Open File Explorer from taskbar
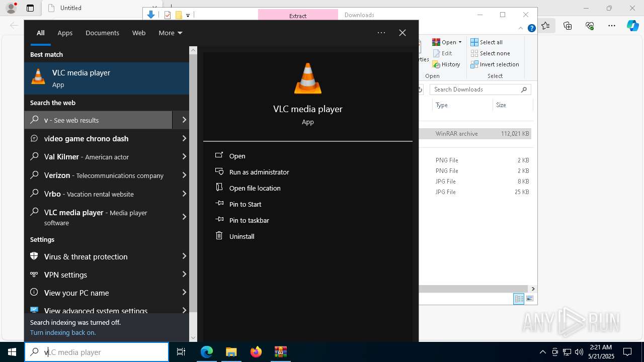Viewport: 644px width, 362px height. (231, 352)
